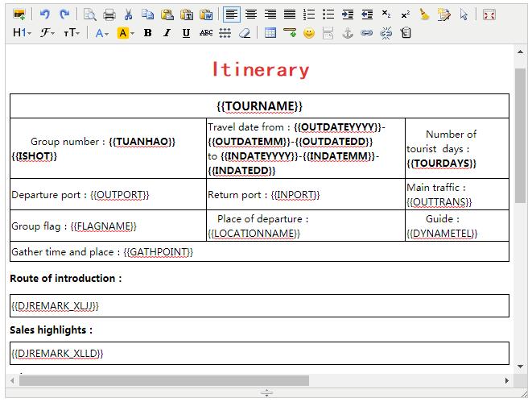Paste as plain text (T clipboard)

click(186, 15)
